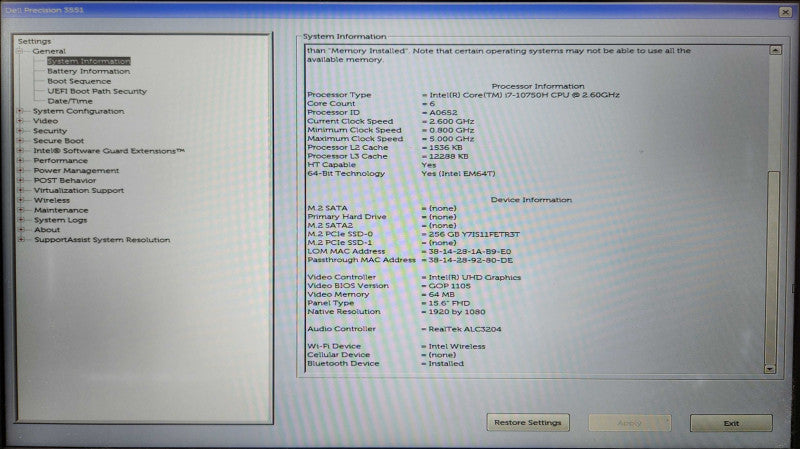Expand the Video tree node
The height and width of the screenshot is (449, 800).
pos(20,121)
